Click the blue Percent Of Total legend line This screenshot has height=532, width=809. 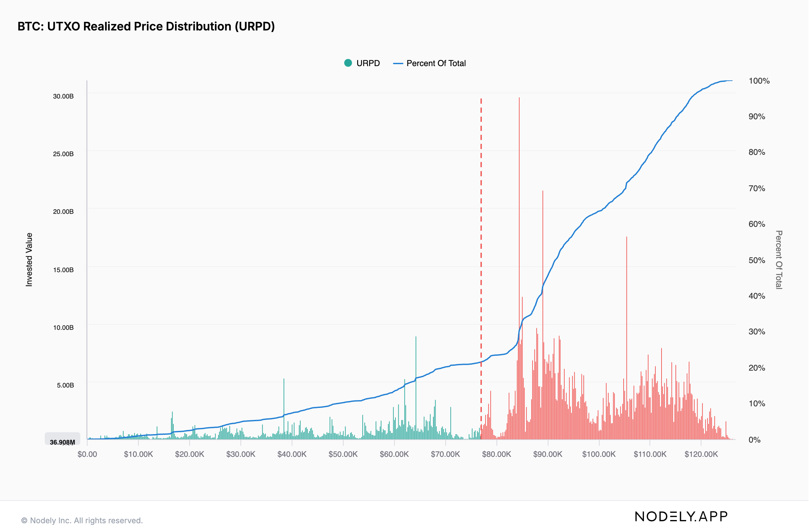(398, 64)
